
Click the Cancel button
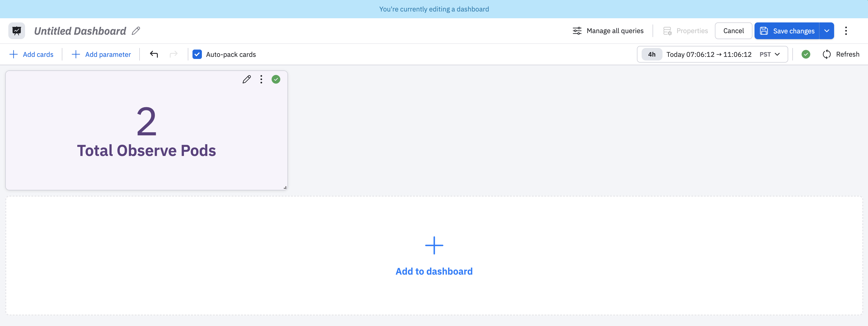(733, 31)
